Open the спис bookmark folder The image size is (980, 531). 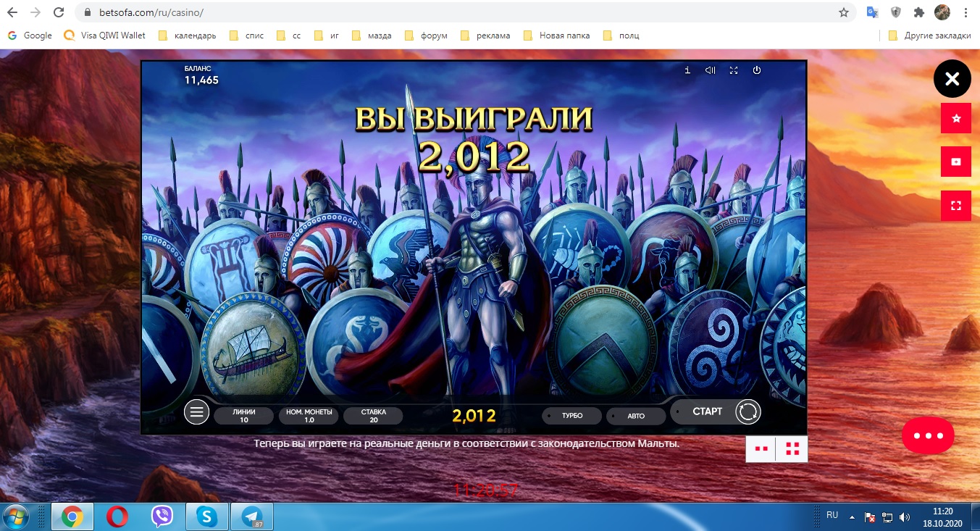(246, 35)
